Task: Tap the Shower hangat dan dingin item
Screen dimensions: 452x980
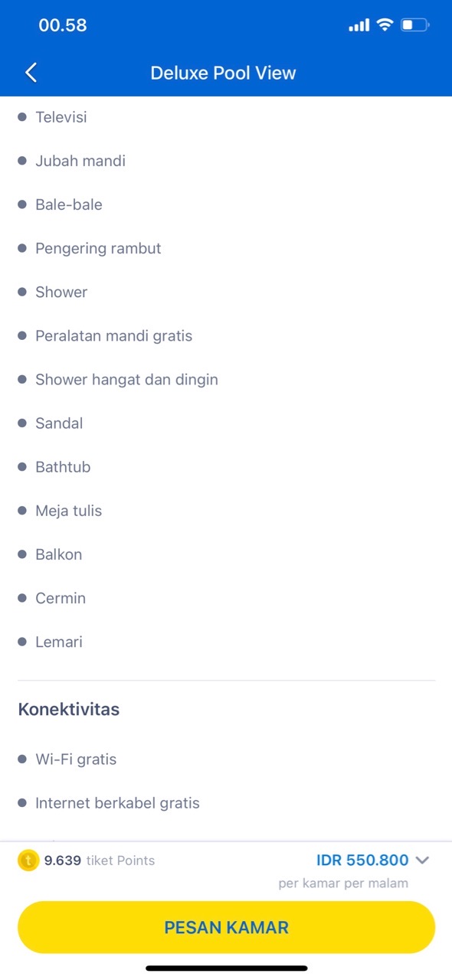Action: 126,380
